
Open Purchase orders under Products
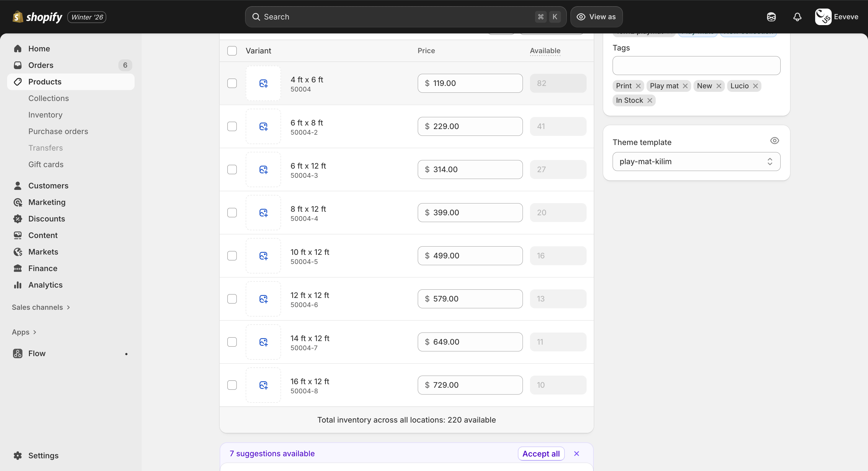58,131
